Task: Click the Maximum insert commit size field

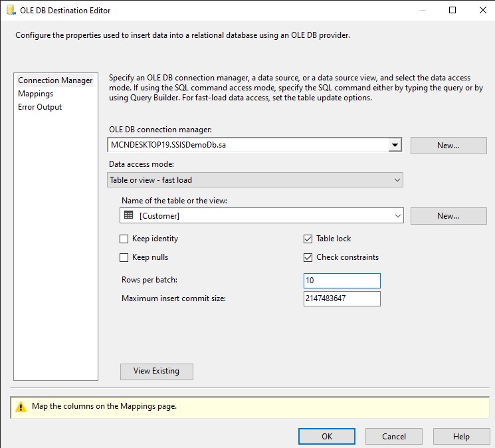Action: (x=342, y=298)
